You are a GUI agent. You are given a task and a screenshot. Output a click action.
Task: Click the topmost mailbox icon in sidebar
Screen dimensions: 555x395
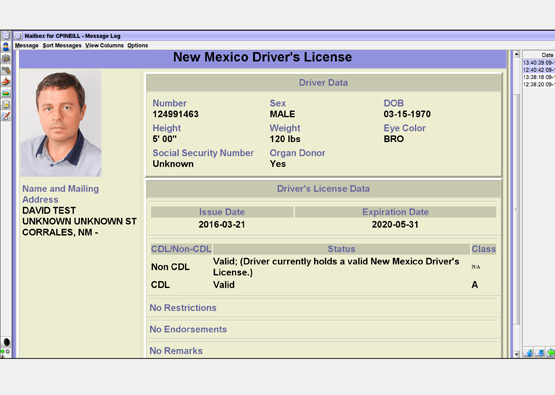(6, 35)
